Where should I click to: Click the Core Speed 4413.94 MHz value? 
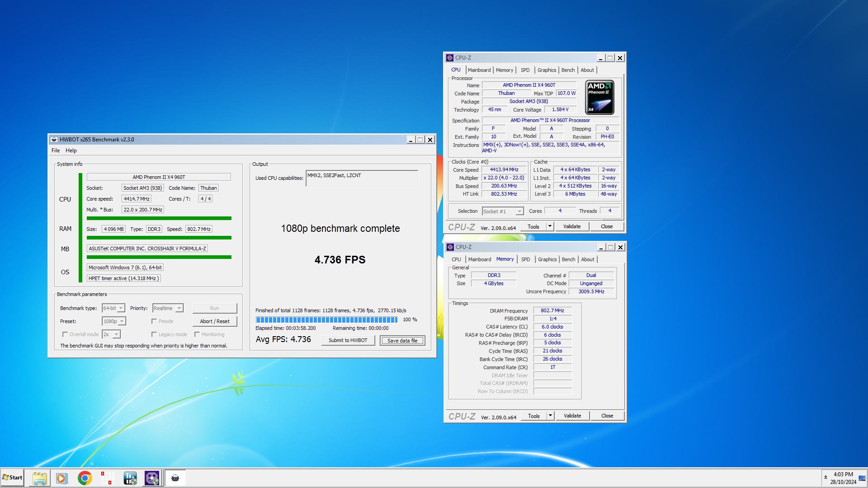504,170
